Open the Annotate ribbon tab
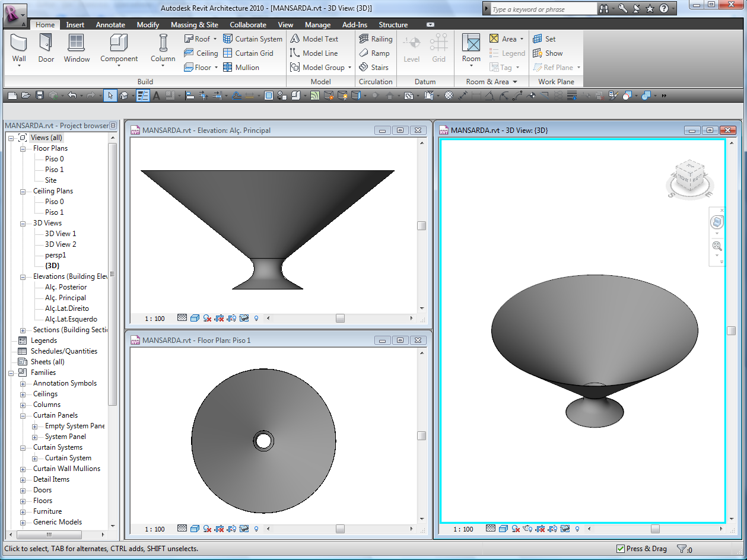Screen dimensions: 747x560 110,25
